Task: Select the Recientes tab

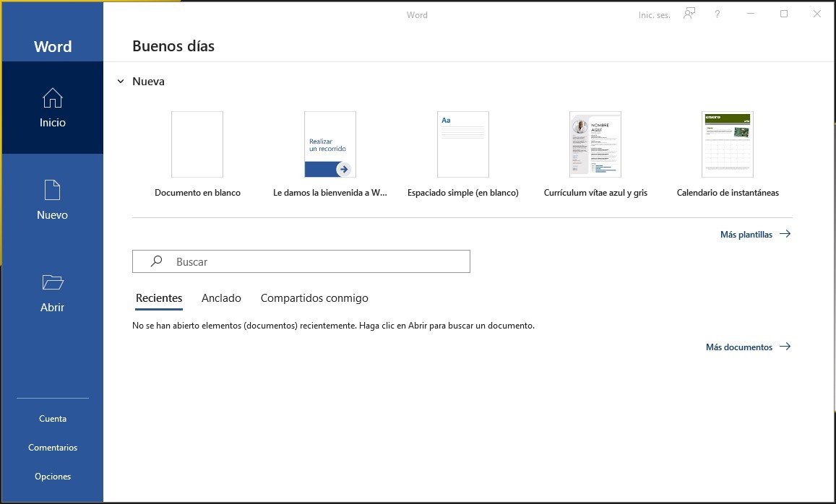Action: [159, 298]
